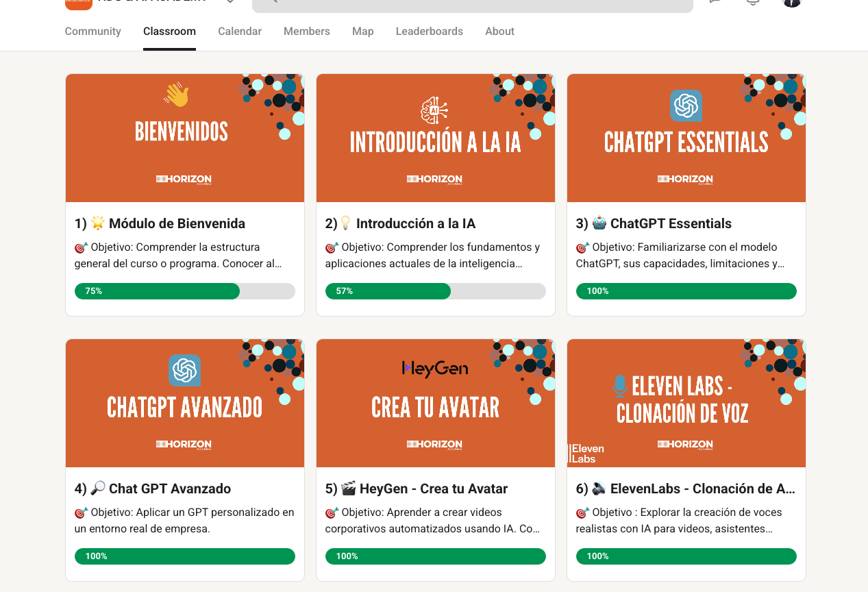Select the Classroom tab
The width and height of the screenshot is (868, 592).
pyautogui.click(x=169, y=32)
